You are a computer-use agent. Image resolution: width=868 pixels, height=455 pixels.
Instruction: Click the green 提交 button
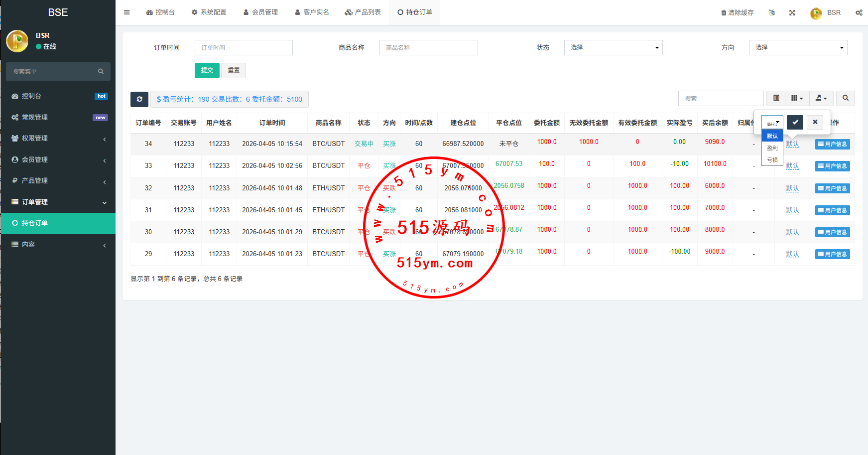207,70
